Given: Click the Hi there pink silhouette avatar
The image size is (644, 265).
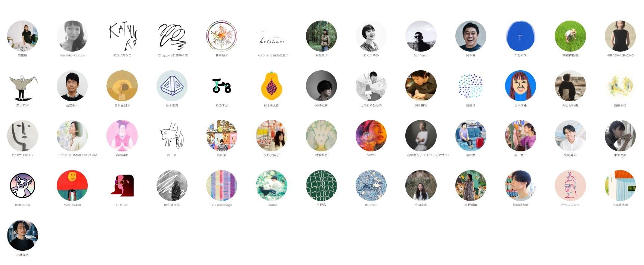Looking at the screenshot, I should coord(122,185).
